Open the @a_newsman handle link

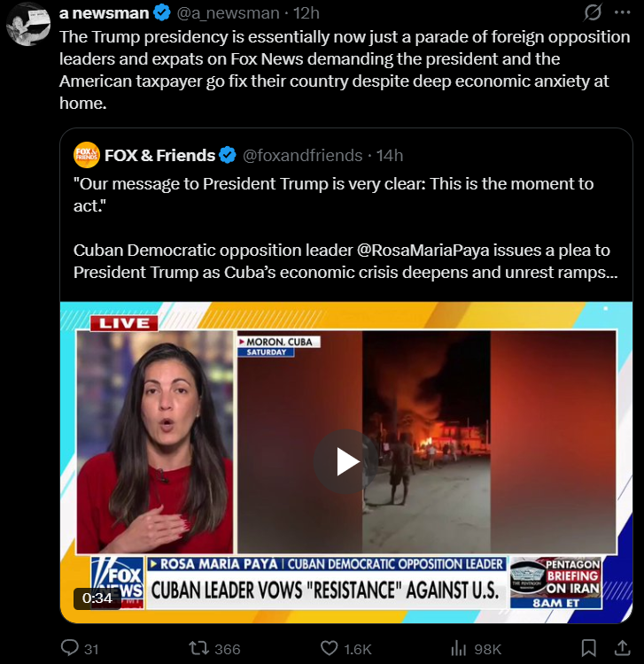point(228,13)
